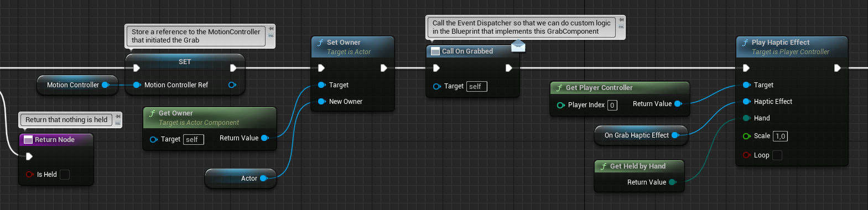868x210 pixels.
Task: Click the 'Call the Event Dispatcher' comment bubble
Action: tap(522, 27)
